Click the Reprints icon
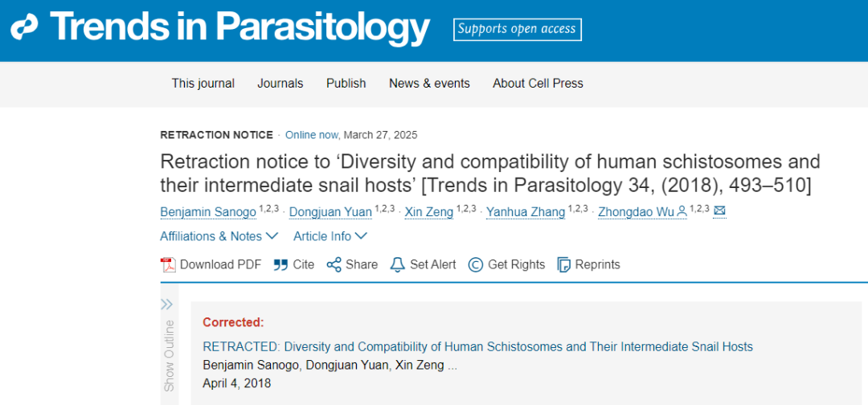868x405 pixels. [x=563, y=265]
